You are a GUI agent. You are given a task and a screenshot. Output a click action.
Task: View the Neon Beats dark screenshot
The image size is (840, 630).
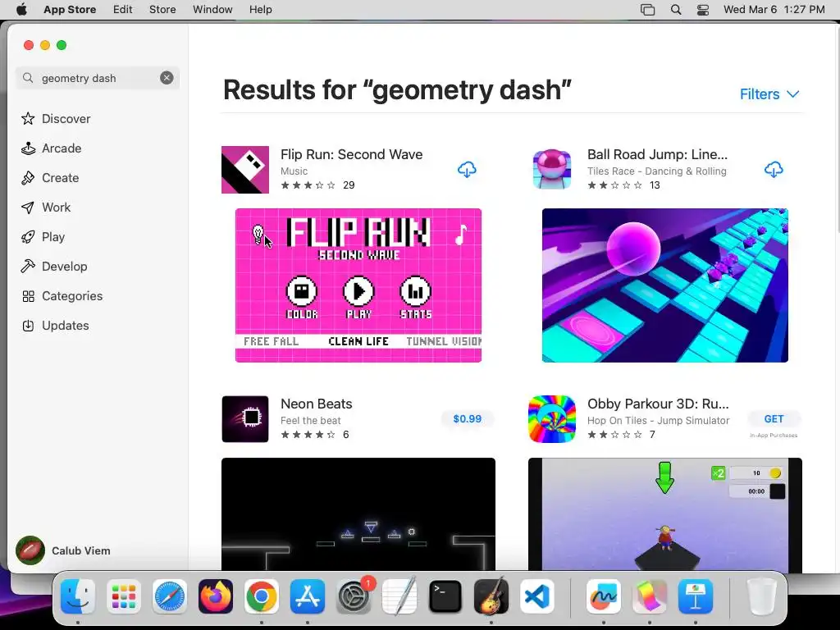pyautogui.click(x=358, y=514)
